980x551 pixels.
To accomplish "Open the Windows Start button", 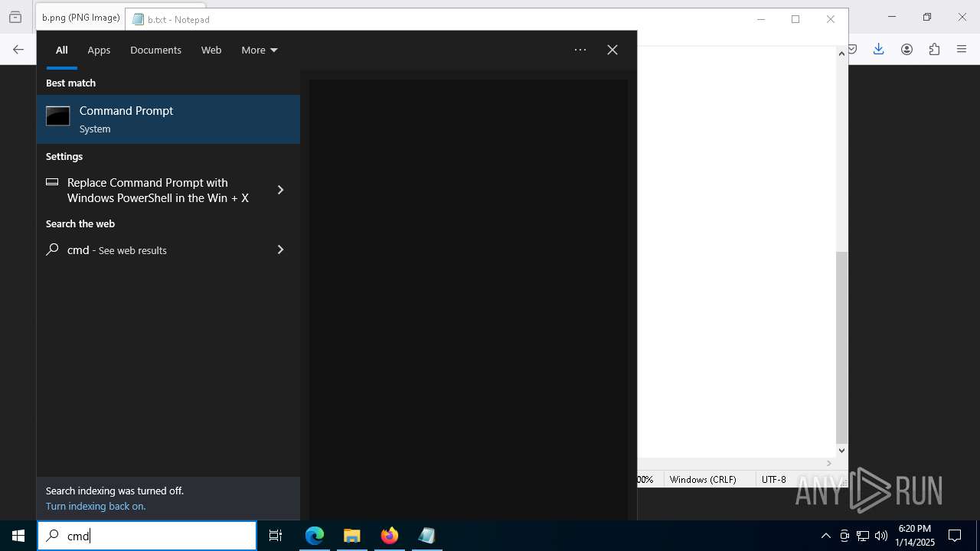I will [18, 536].
